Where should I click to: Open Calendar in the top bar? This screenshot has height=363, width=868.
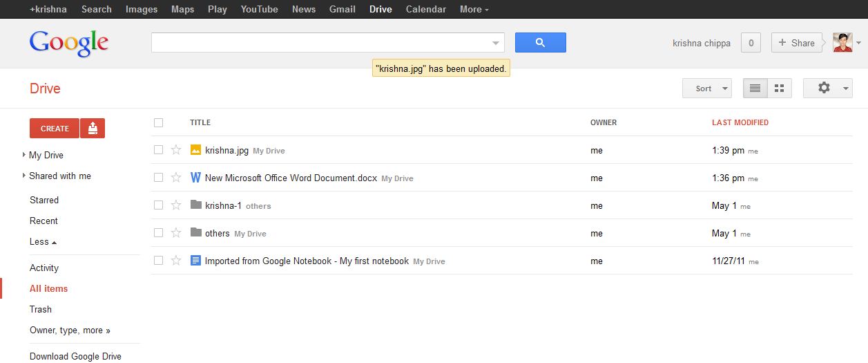(x=426, y=9)
